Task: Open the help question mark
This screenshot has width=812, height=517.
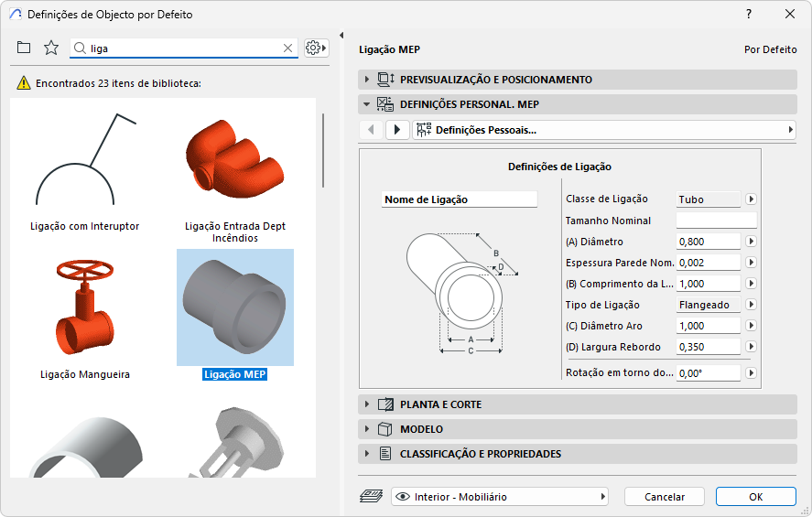Action: (x=748, y=14)
